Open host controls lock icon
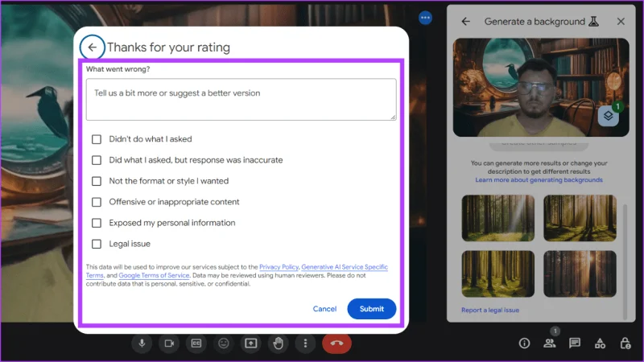Screen dimensions: 644x362 tap(625, 343)
